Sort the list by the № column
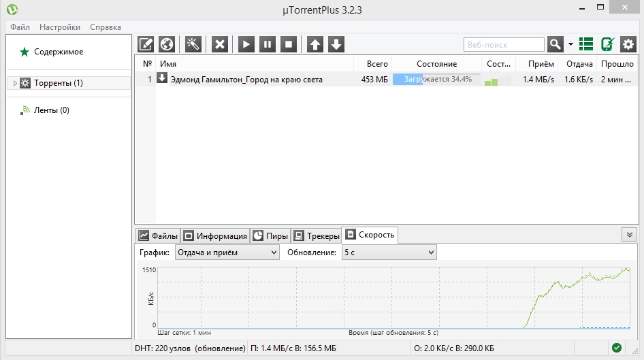The height and width of the screenshot is (360, 644). tap(148, 63)
